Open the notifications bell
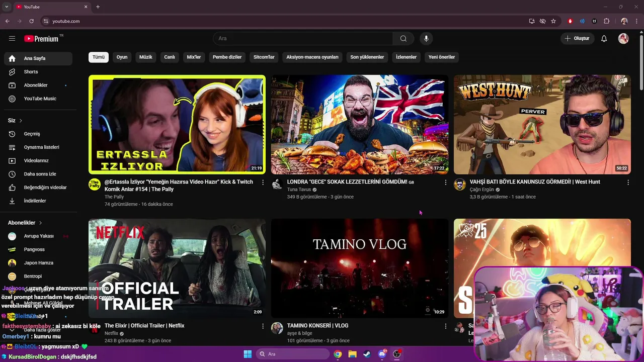The image size is (644, 362). (x=604, y=39)
